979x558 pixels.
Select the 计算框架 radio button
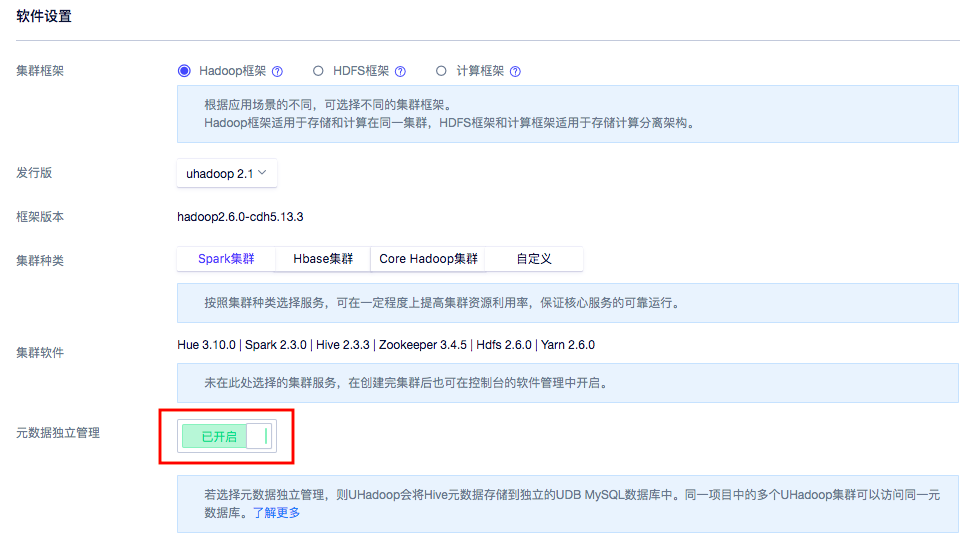(441, 71)
